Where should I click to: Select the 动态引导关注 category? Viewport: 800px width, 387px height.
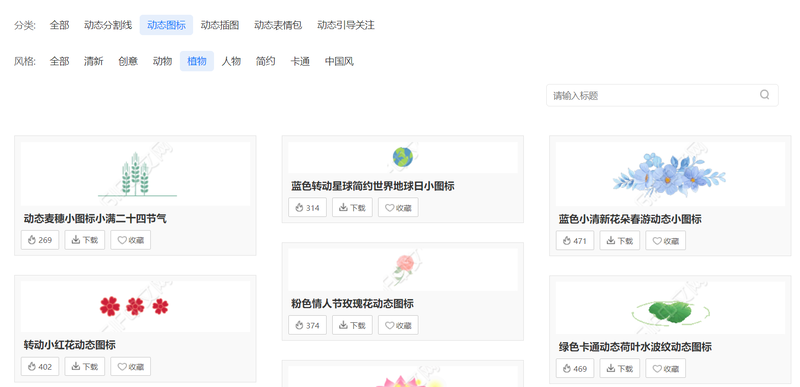coord(346,25)
